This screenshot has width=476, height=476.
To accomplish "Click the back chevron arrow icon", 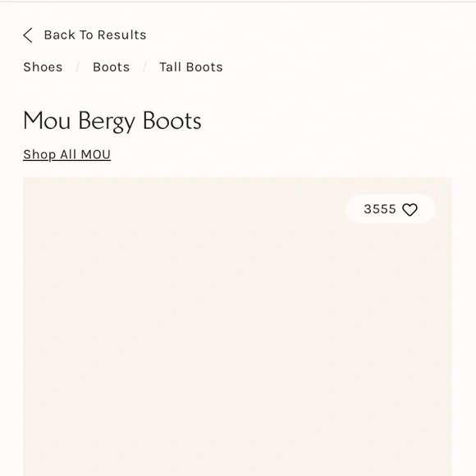I will [28, 35].
